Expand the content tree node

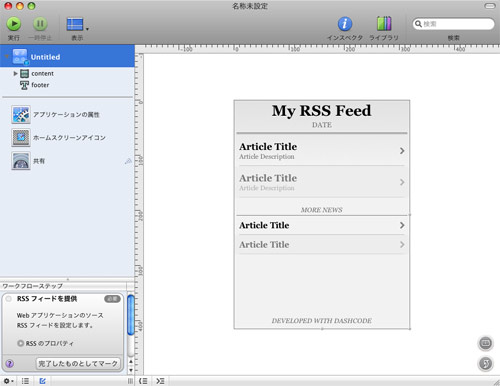pyautogui.click(x=15, y=73)
